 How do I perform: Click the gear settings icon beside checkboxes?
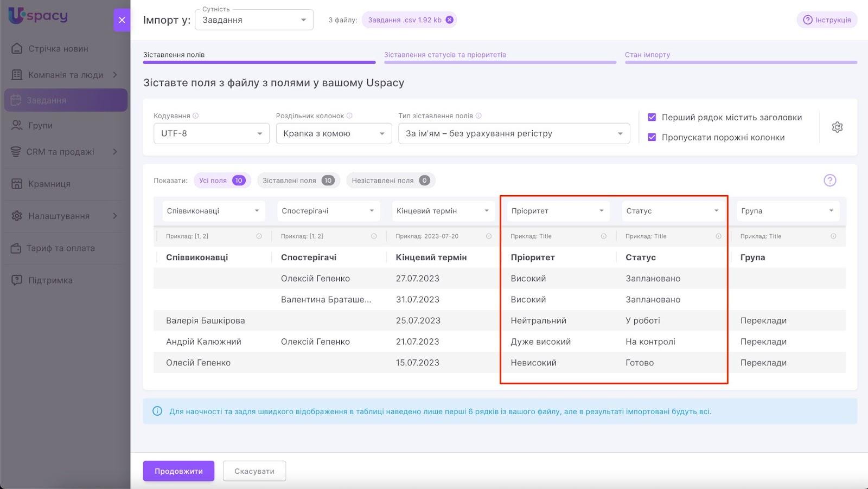(x=837, y=127)
